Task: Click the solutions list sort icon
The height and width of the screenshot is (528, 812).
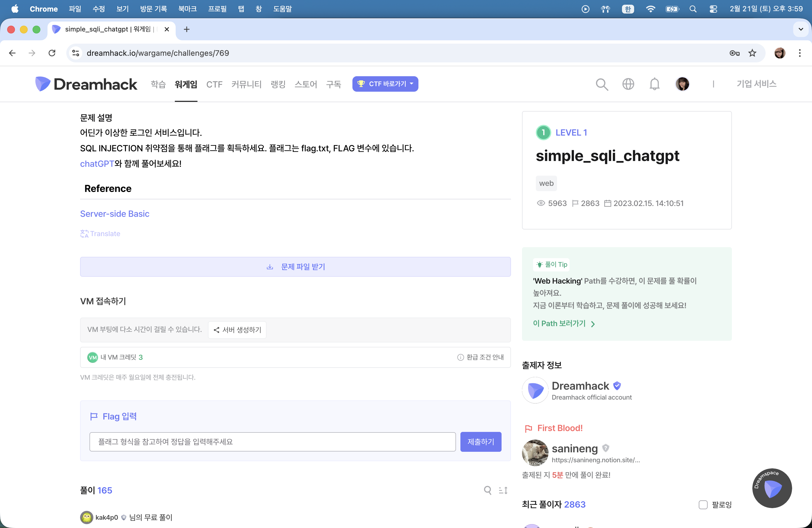Action: [x=503, y=490]
